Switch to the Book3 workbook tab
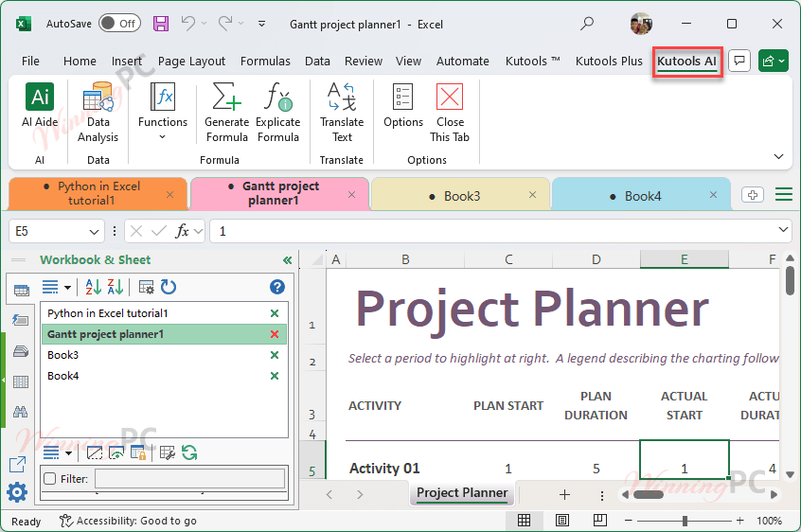This screenshot has height=532, width=801. pos(461,196)
